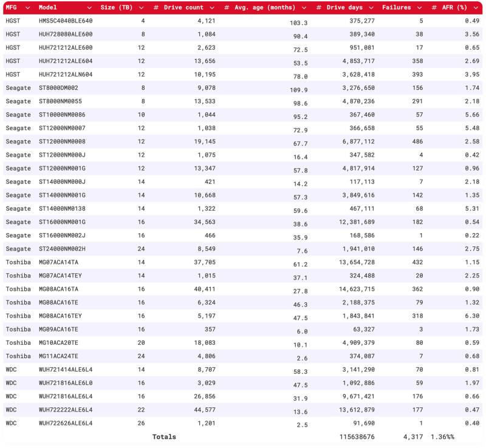
Task: Click the Totals label in footer row
Action: click(164, 436)
